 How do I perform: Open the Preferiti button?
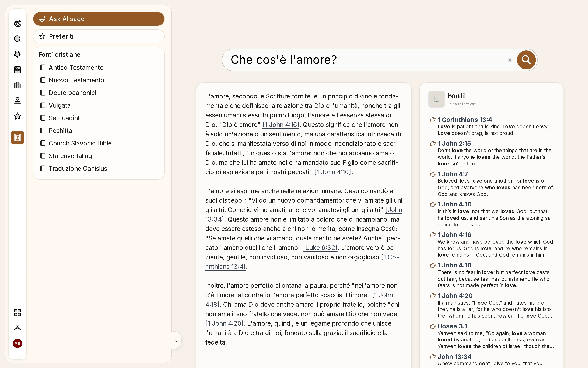(x=99, y=36)
